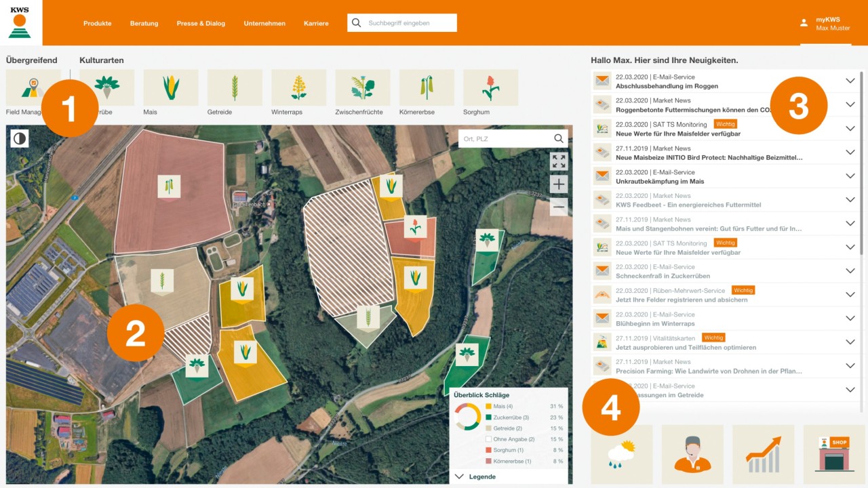The width and height of the screenshot is (868, 488).
Task: Click the Sorghum (1) red legend swatch
Action: tap(489, 450)
